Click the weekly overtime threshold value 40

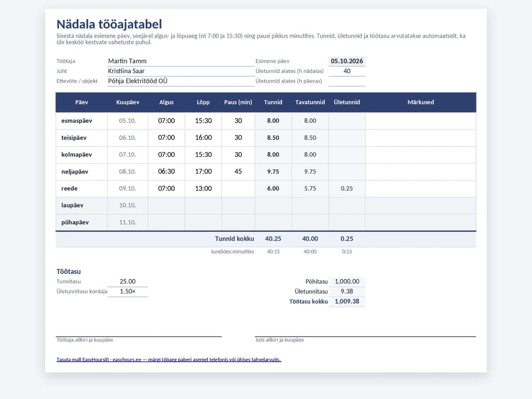coord(347,71)
